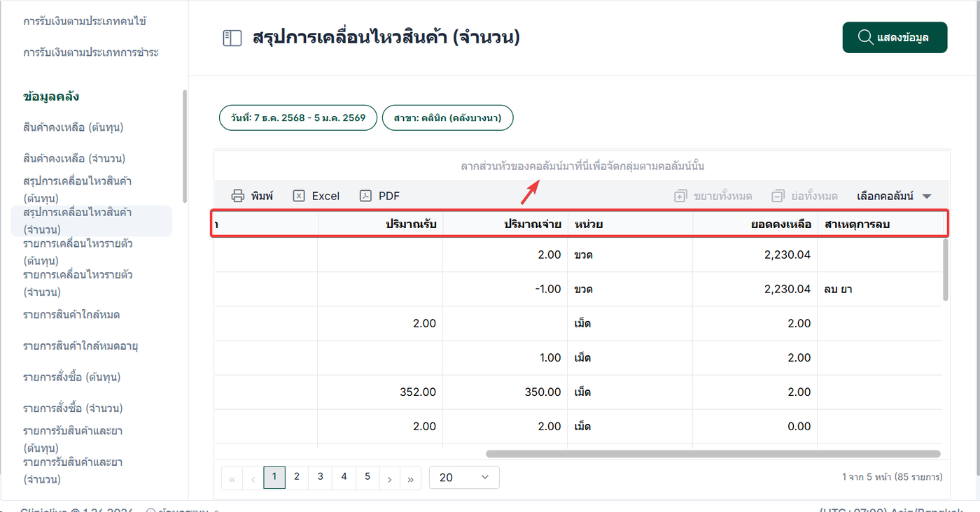Image resolution: width=980 pixels, height=512 pixels.
Task: Click the table's horizontal scrollbar
Action: coord(713,454)
